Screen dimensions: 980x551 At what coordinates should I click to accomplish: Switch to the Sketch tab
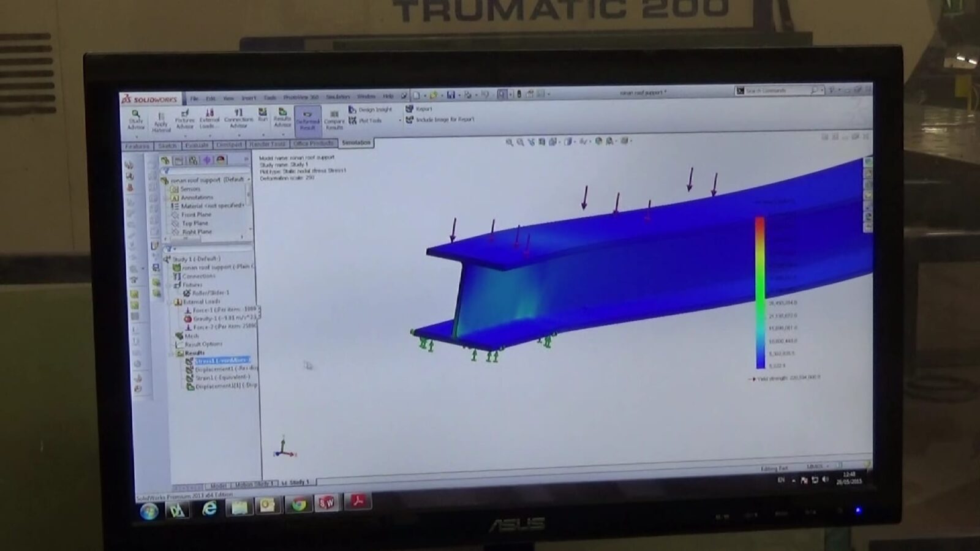pyautogui.click(x=167, y=146)
